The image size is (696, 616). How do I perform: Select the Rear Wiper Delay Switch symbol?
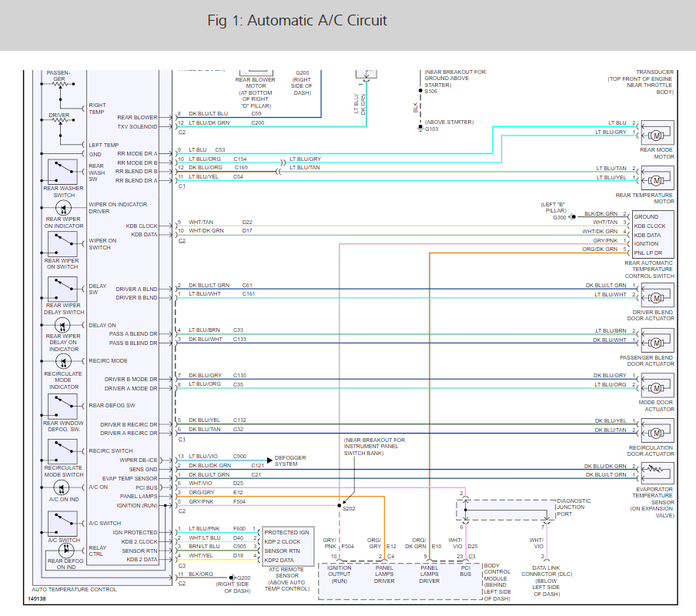point(64,289)
